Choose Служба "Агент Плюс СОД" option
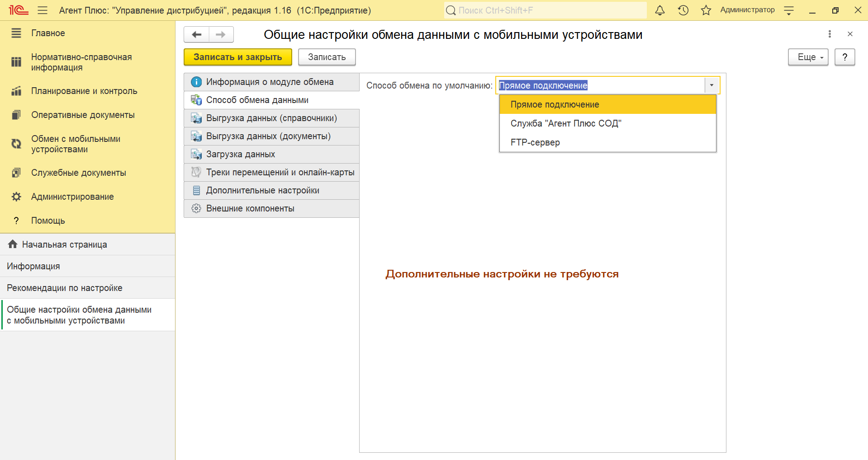 [566, 123]
